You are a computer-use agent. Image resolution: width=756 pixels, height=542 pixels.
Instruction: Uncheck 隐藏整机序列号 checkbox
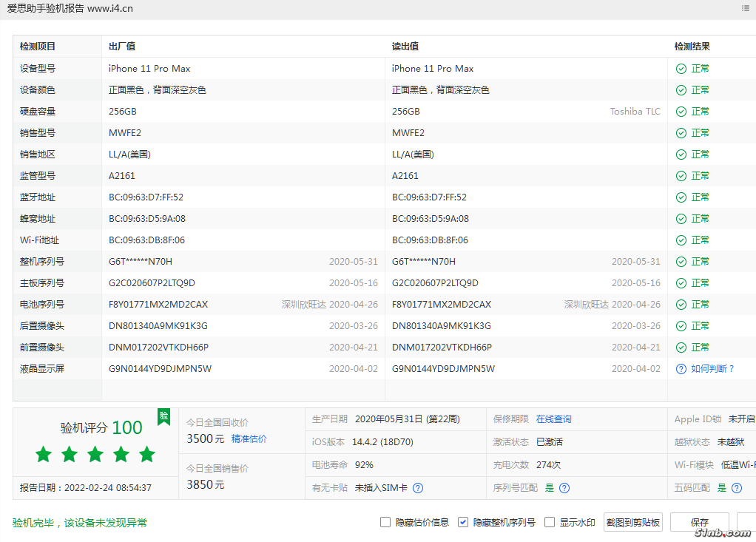coord(463,522)
